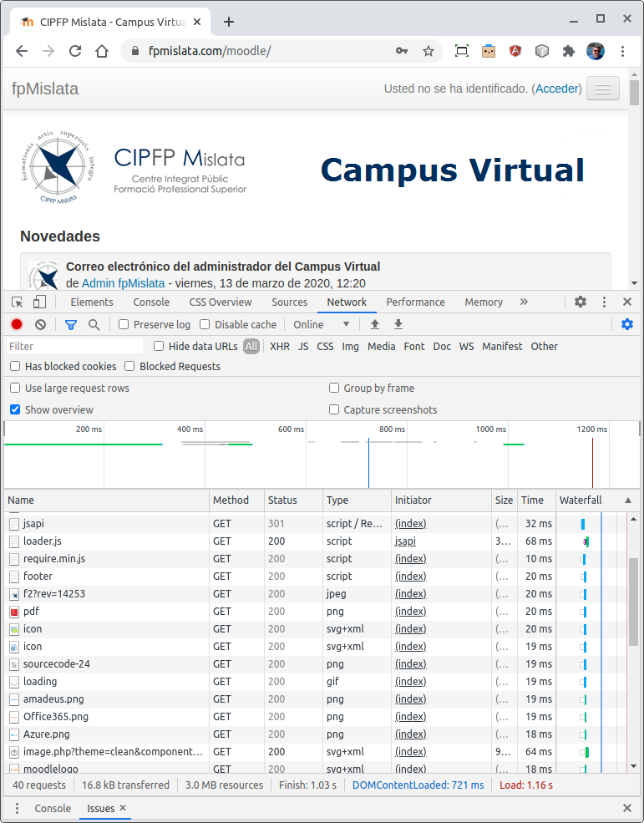Select the require.min.js request row
This screenshot has width=644, height=823.
coord(315,558)
